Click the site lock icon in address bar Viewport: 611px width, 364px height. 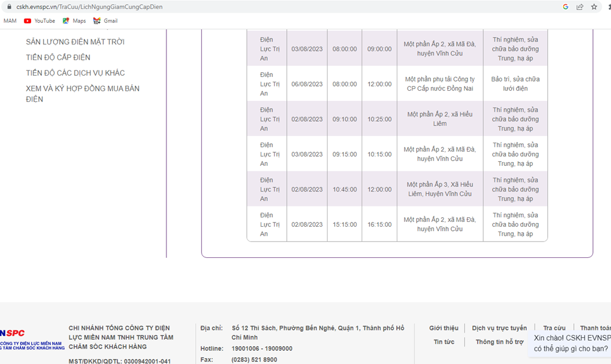[10, 7]
